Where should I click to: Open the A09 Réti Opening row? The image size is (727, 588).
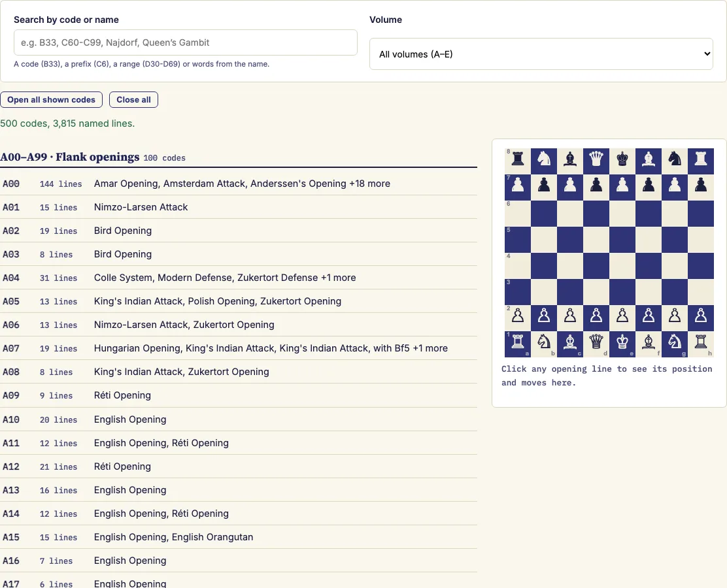pyautogui.click(x=239, y=396)
